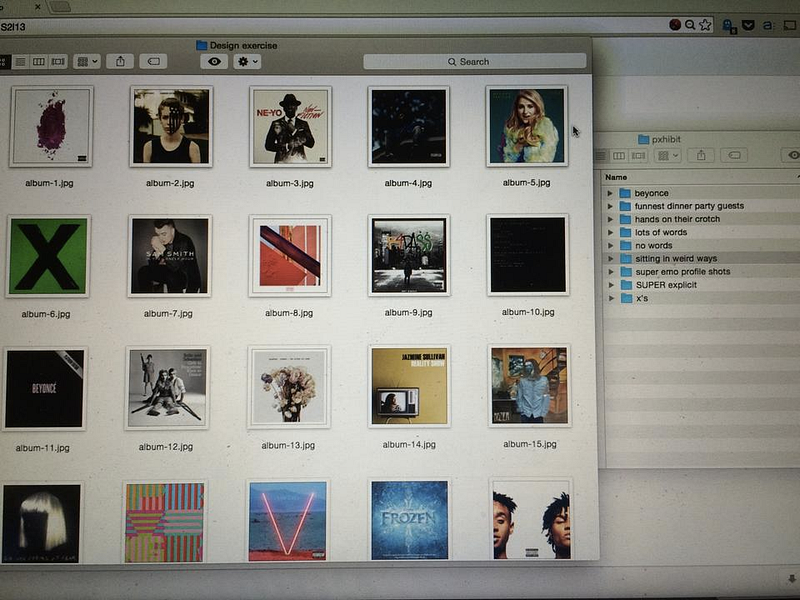Select album-13.jpg flowers cover
800x600 pixels.
click(x=289, y=387)
